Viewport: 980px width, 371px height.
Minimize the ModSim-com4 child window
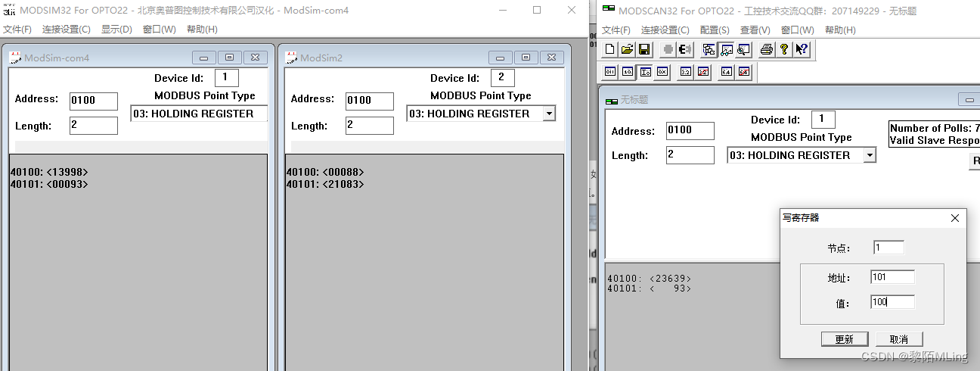point(204,58)
